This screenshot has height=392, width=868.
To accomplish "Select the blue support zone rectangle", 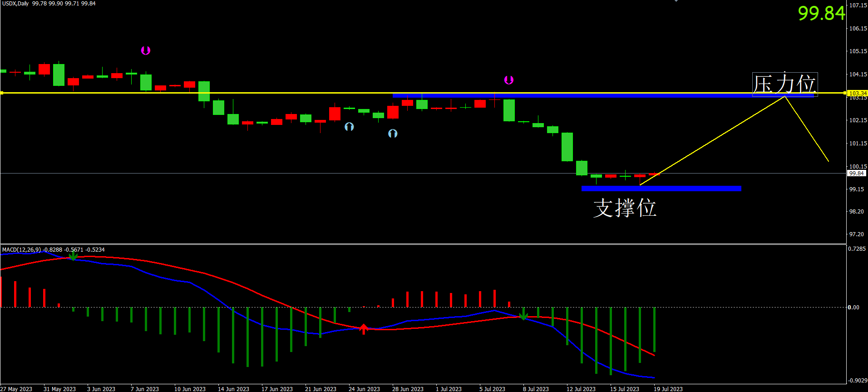I will 661,189.
